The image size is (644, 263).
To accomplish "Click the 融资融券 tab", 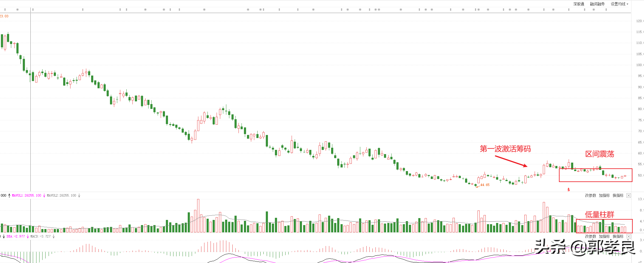I will (597, 4).
